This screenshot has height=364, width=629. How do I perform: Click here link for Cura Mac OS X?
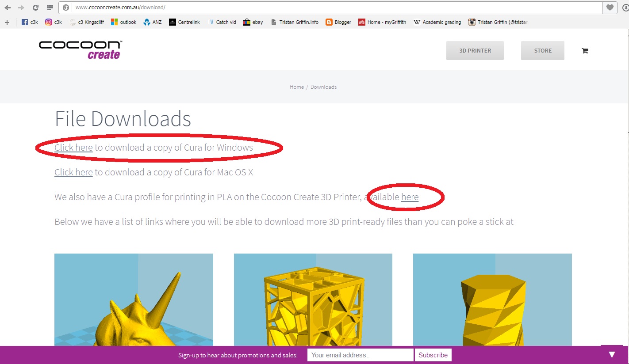click(x=73, y=172)
